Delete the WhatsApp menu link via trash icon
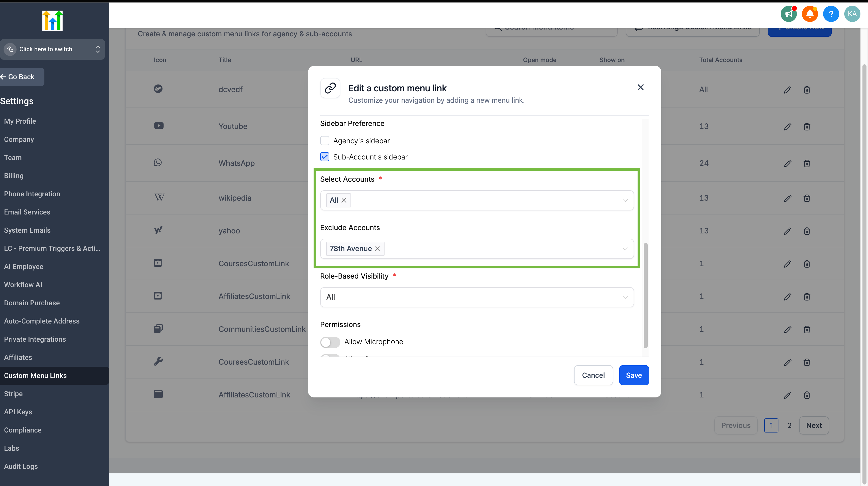 point(807,164)
